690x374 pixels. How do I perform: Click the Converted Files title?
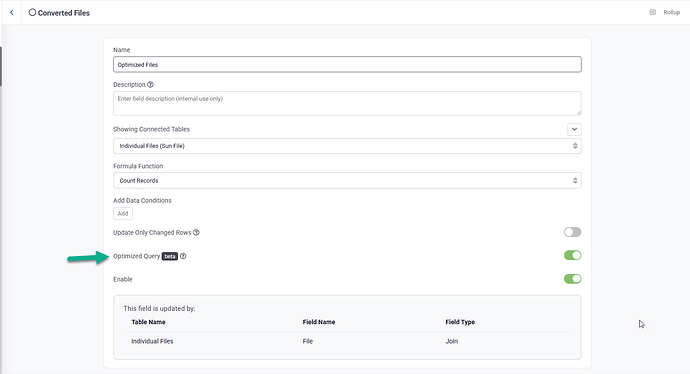[x=64, y=13]
